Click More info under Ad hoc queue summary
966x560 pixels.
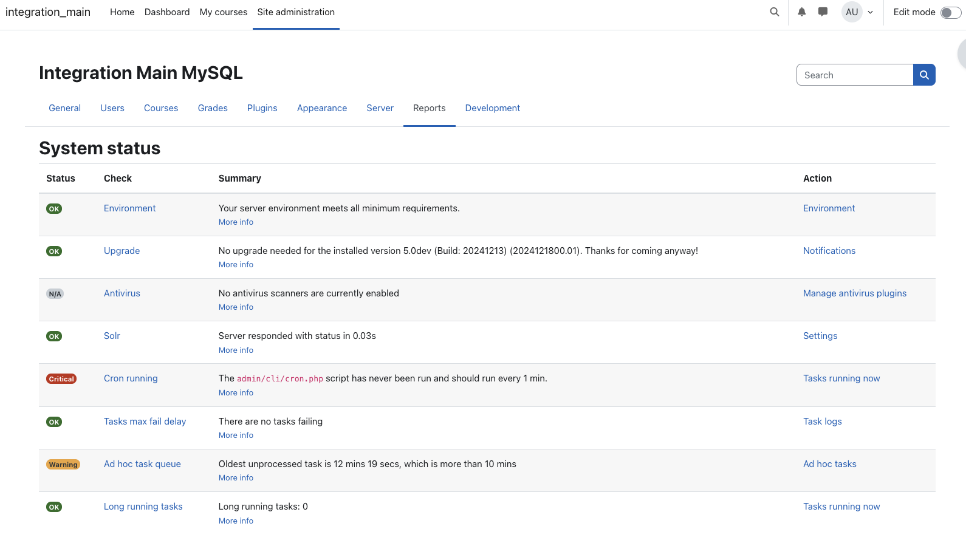click(x=236, y=478)
